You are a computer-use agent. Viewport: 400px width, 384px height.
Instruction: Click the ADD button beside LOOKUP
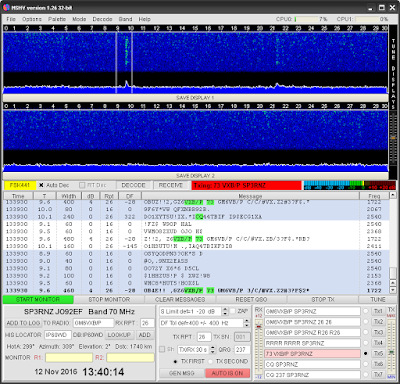[x=144, y=335]
